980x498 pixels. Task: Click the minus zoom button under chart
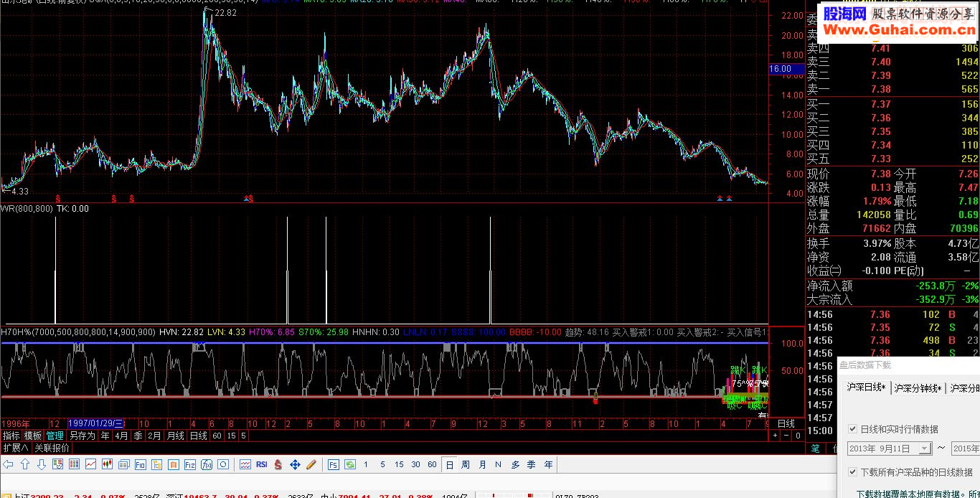pos(786,436)
